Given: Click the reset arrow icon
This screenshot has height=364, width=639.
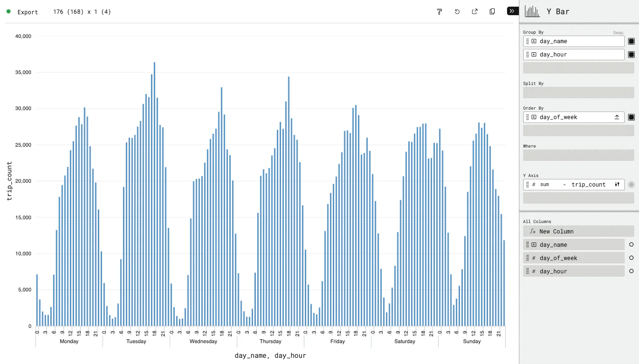Looking at the screenshot, I should click(457, 11).
